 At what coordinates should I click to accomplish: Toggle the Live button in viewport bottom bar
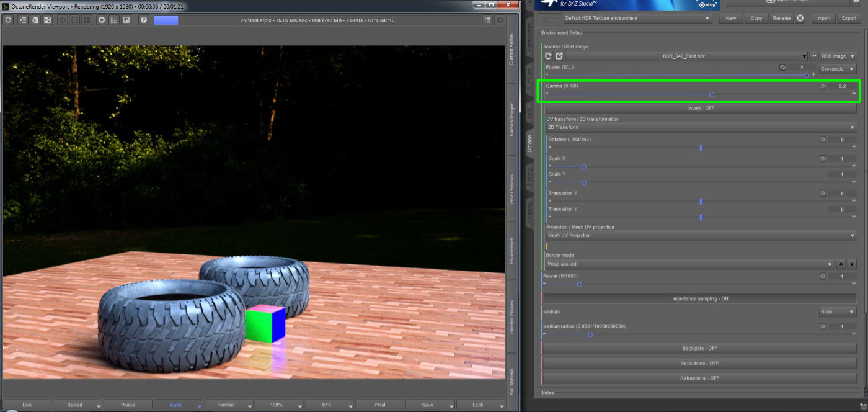click(27, 405)
